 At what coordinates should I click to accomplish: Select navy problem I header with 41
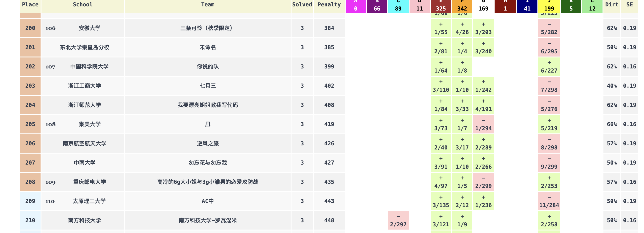[x=527, y=6]
